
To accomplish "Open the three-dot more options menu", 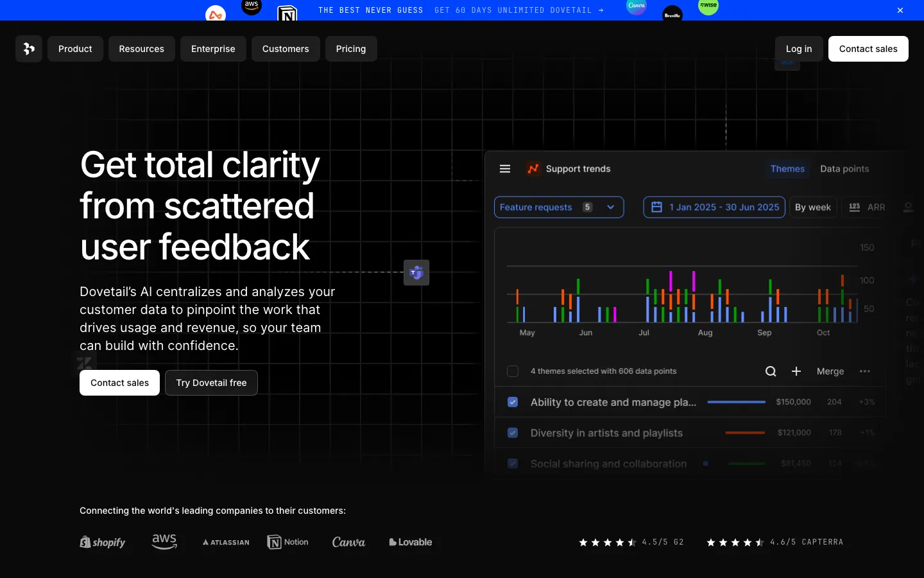I will tap(865, 371).
